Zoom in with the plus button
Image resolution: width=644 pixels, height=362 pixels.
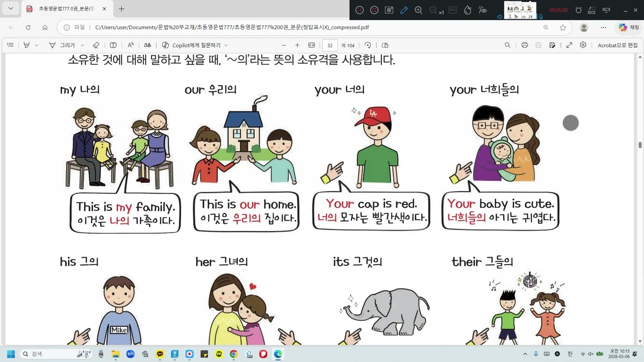[297, 45]
